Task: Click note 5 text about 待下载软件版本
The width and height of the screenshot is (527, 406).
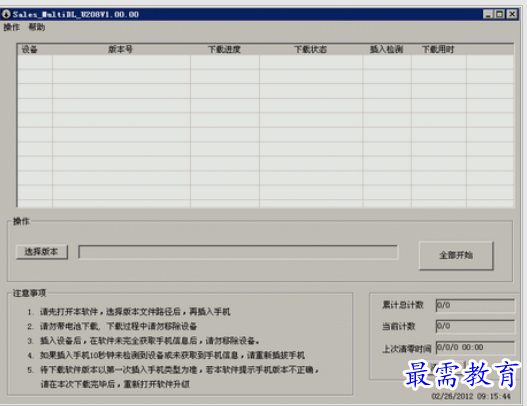Action: (x=179, y=370)
